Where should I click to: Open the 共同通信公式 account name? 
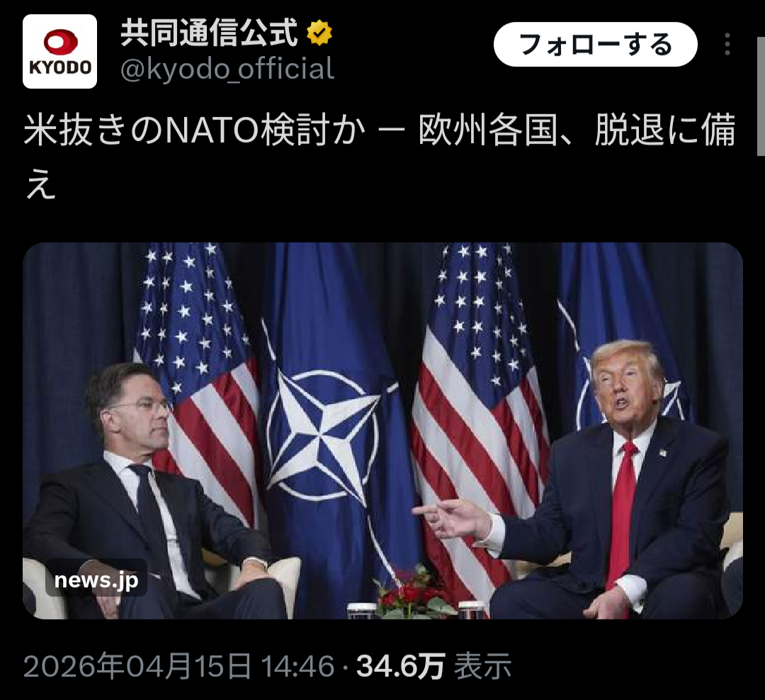[209, 33]
